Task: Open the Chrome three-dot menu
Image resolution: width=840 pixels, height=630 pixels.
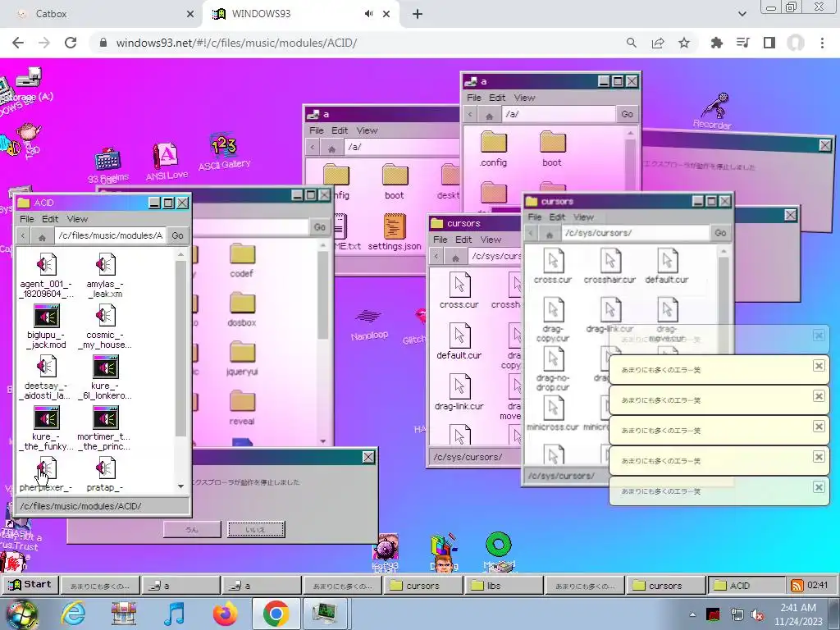Action: [x=822, y=43]
